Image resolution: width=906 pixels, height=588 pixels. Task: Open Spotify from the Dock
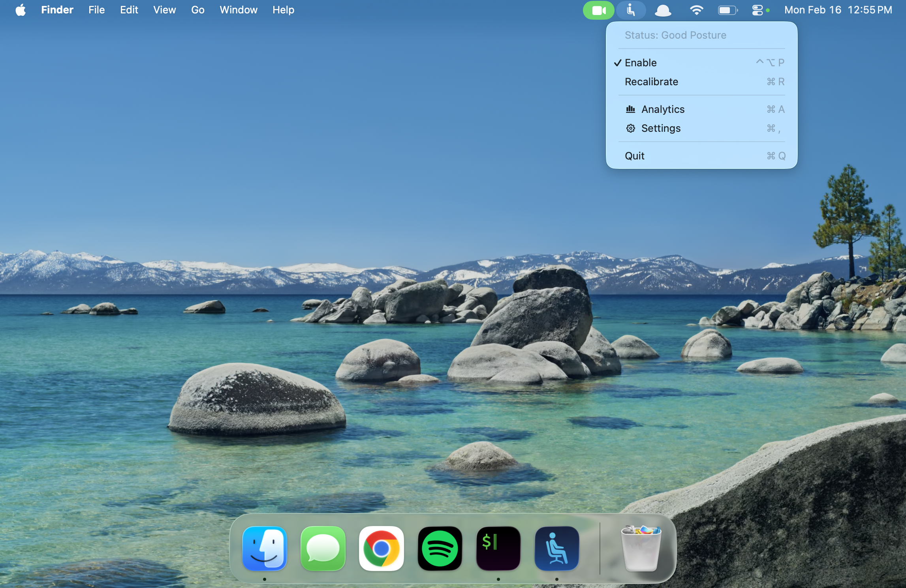[440, 549]
